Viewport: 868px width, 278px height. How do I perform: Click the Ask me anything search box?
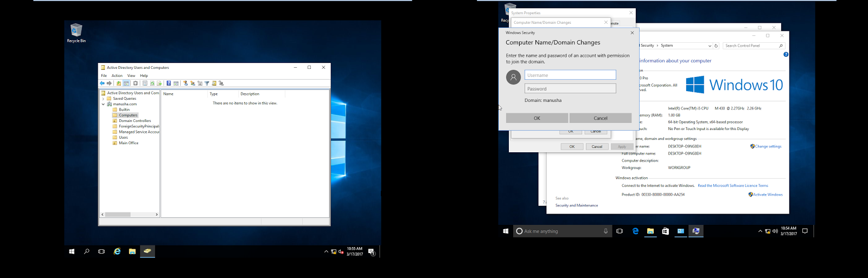click(563, 231)
